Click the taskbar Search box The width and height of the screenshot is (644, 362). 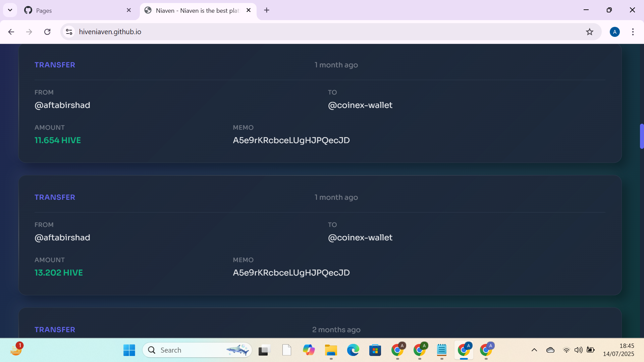[197, 350]
